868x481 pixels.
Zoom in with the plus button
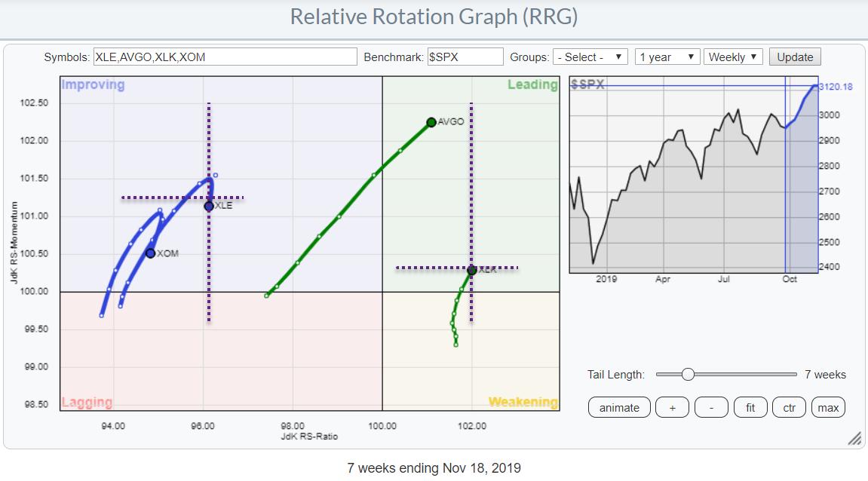(671, 408)
